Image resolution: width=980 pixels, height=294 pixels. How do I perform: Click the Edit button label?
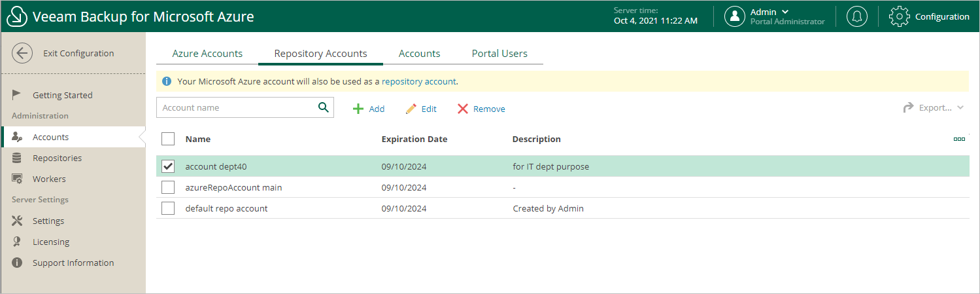pos(429,109)
